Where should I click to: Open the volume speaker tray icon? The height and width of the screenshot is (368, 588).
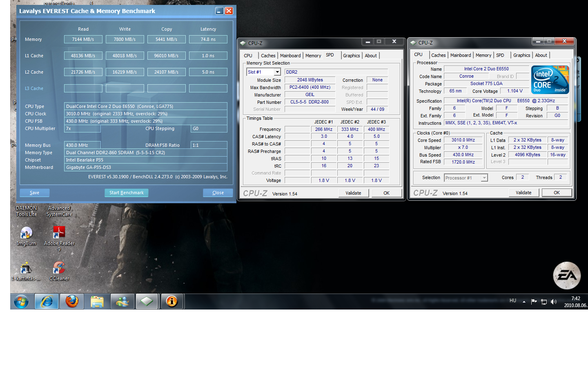pyautogui.click(x=554, y=302)
